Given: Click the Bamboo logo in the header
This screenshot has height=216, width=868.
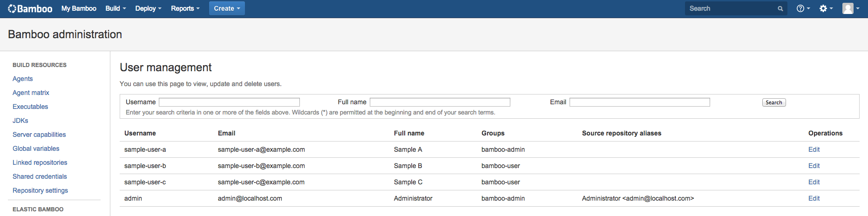Looking at the screenshot, I should point(30,8).
